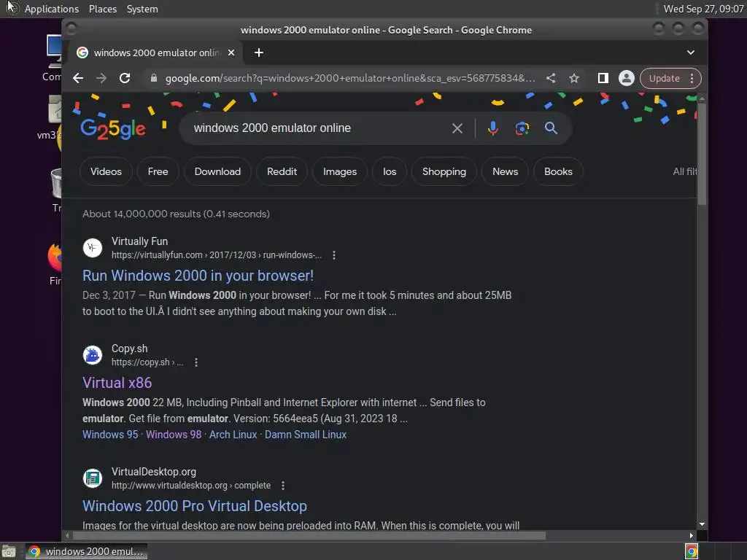Click the address bar URL field
The height and width of the screenshot is (560, 747).
coord(350,78)
